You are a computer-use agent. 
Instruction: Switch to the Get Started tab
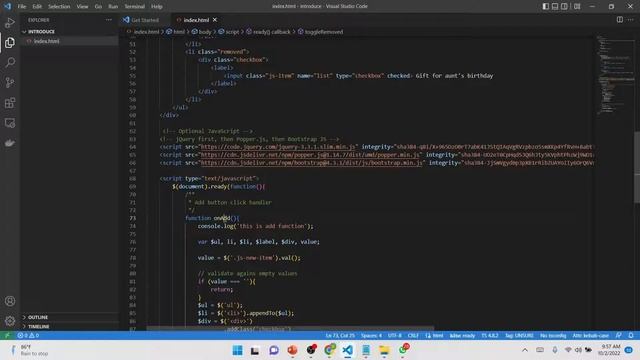pyautogui.click(x=145, y=20)
